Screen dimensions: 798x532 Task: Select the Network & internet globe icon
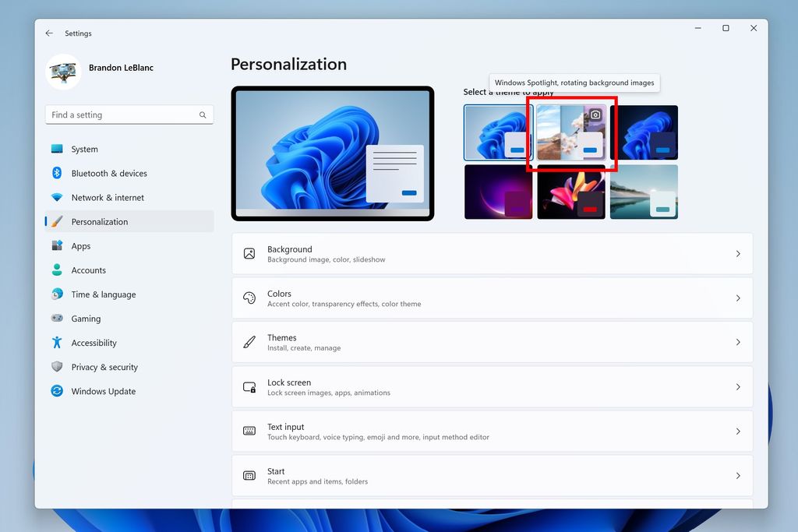click(x=57, y=197)
